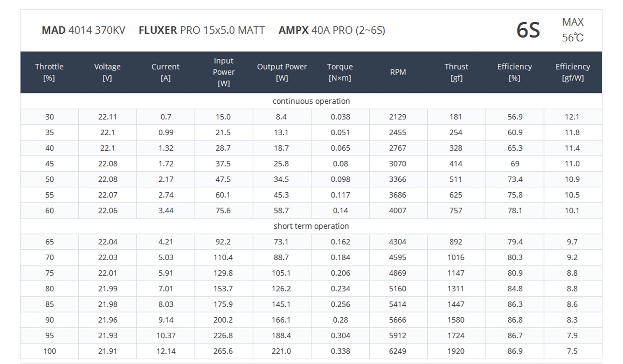
Task: Click input power value 47.5
Action: tap(223, 179)
